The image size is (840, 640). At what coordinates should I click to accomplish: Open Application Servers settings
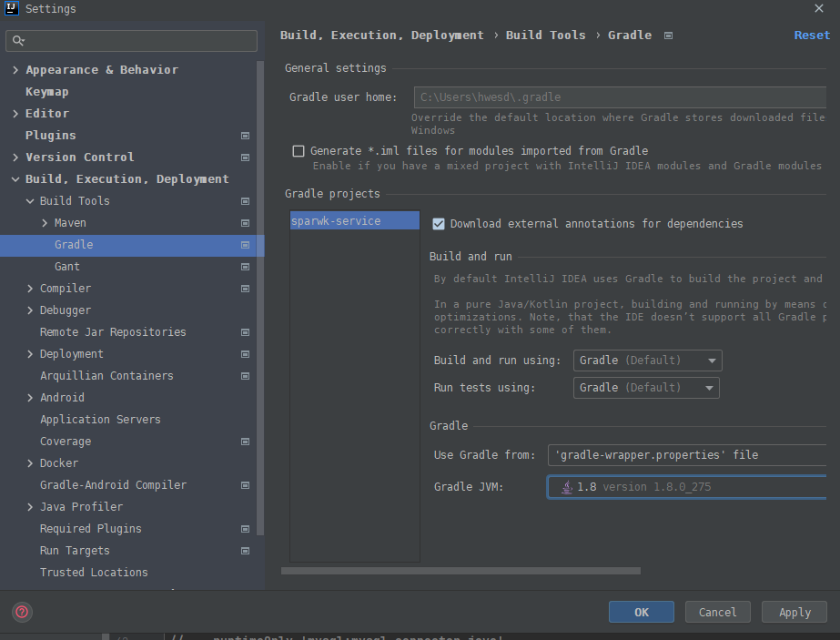coord(100,419)
